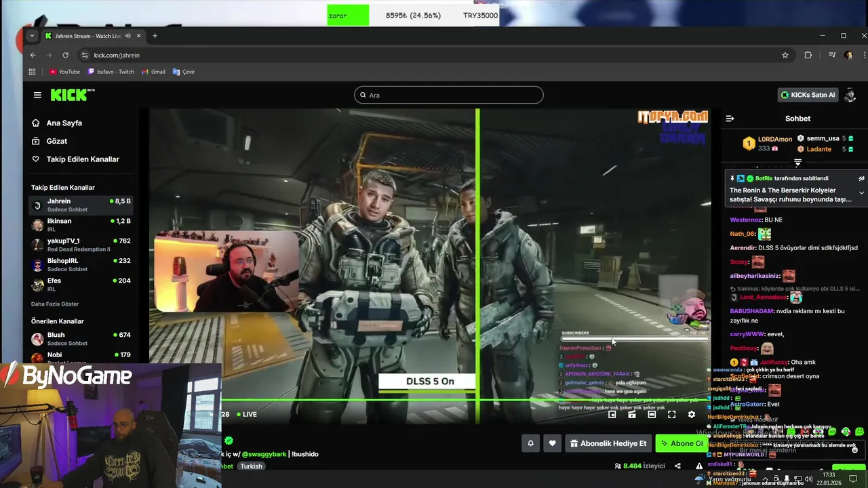
Task: Close the Jahrein Stream tab
Action: (139, 36)
